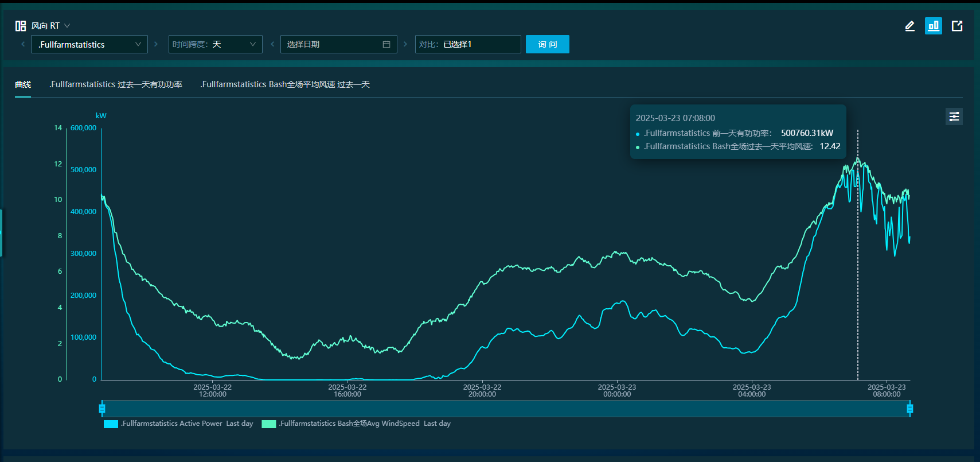The height and width of the screenshot is (462, 980).
Task: Go to next date arrow after 选择日期
Action: (x=405, y=44)
